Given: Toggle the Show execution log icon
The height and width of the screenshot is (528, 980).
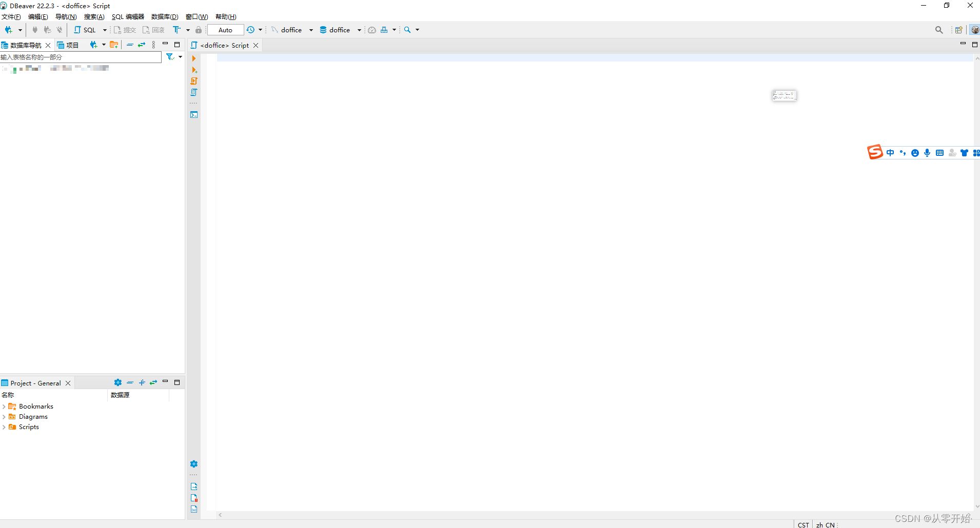Looking at the screenshot, I should [194, 498].
